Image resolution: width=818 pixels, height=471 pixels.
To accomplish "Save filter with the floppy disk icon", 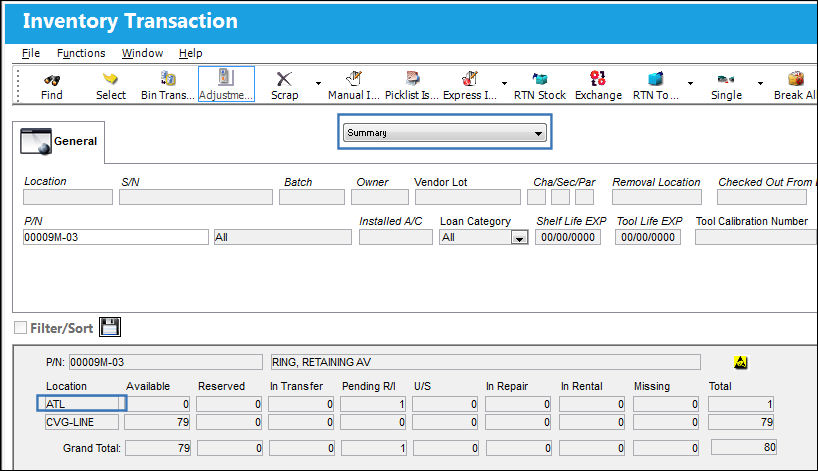I will click(x=110, y=327).
